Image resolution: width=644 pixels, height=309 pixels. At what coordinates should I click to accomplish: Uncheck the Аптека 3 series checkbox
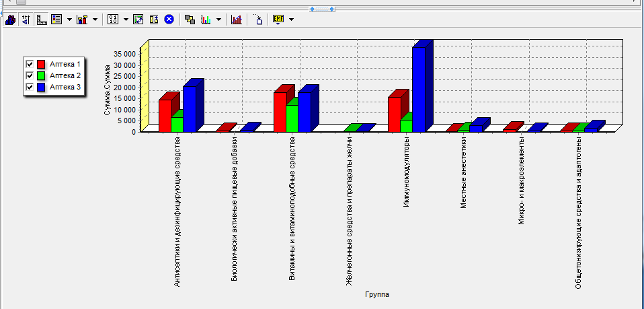coord(30,88)
